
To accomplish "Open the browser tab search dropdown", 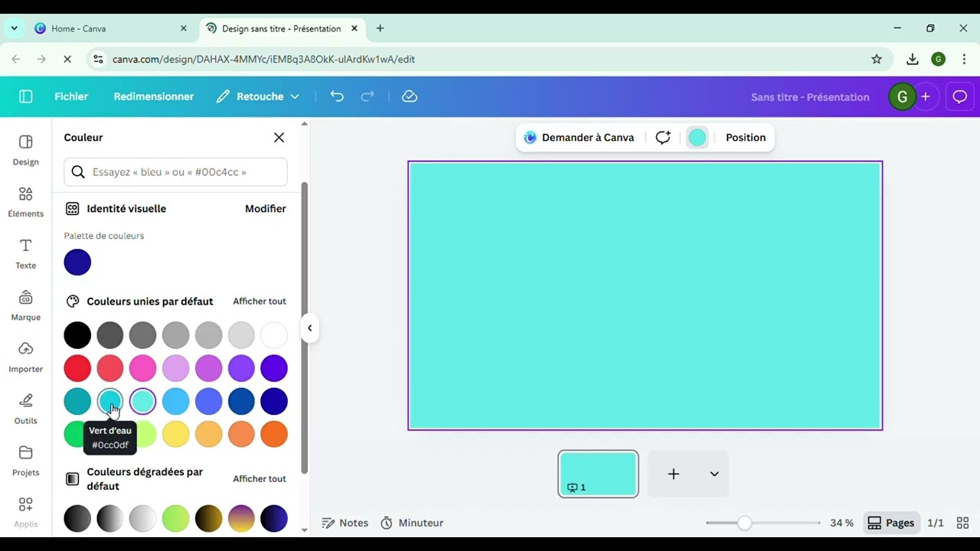I will [x=14, y=28].
